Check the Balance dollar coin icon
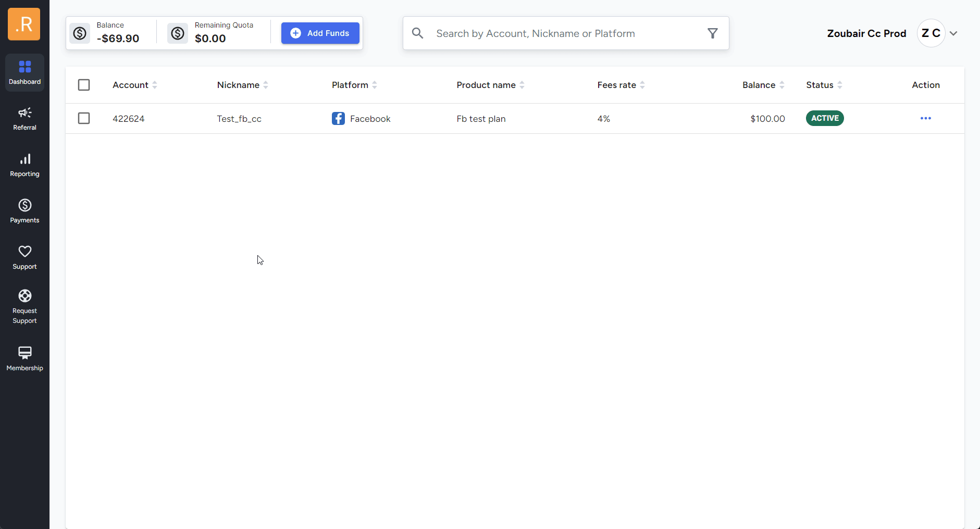Image resolution: width=980 pixels, height=529 pixels. click(x=80, y=33)
